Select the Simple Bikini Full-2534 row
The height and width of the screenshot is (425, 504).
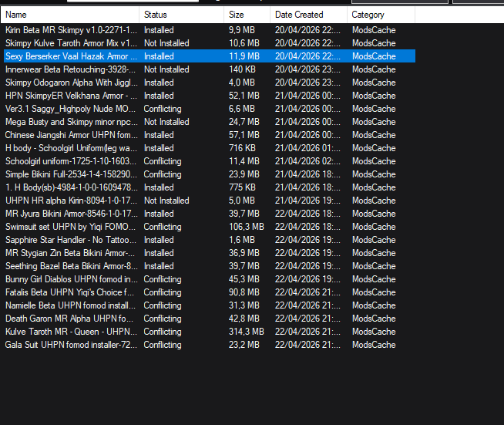[x=210, y=174]
